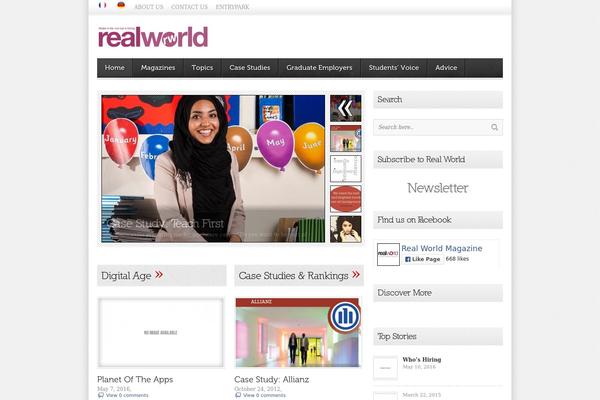Open the Allianz case study image
The height and width of the screenshot is (400, 600).
(298, 332)
